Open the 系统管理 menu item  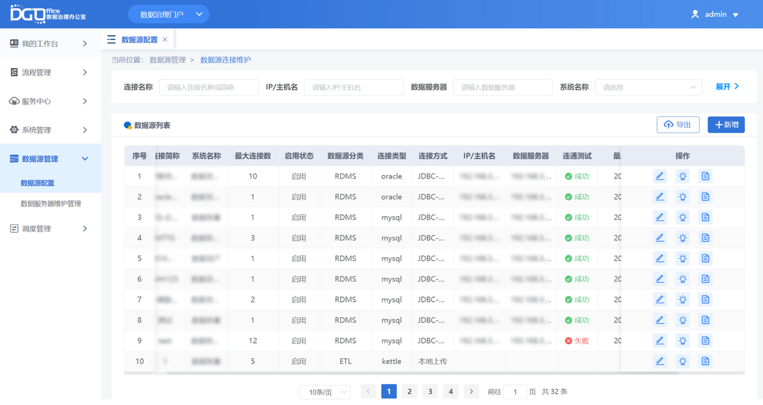tap(51, 130)
